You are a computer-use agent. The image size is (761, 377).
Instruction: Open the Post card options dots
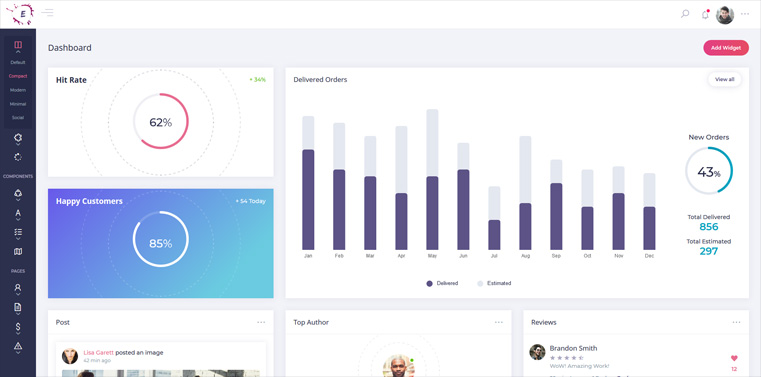click(x=261, y=322)
